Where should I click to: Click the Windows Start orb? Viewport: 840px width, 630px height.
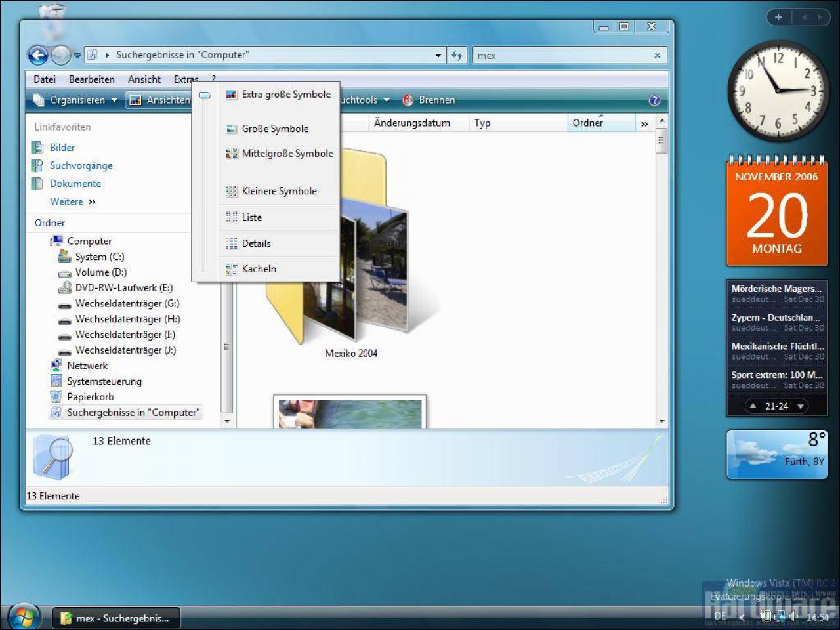24,617
